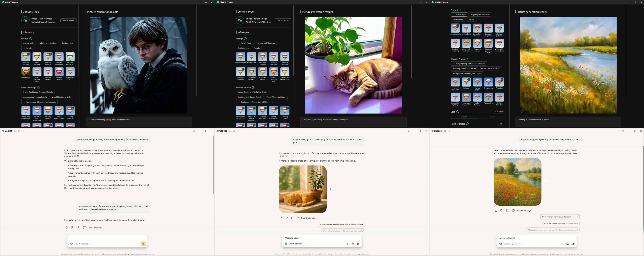Expand chevron next to Copilot title, flower chat
The width and height of the screenshot is (644, 256).
452,131
